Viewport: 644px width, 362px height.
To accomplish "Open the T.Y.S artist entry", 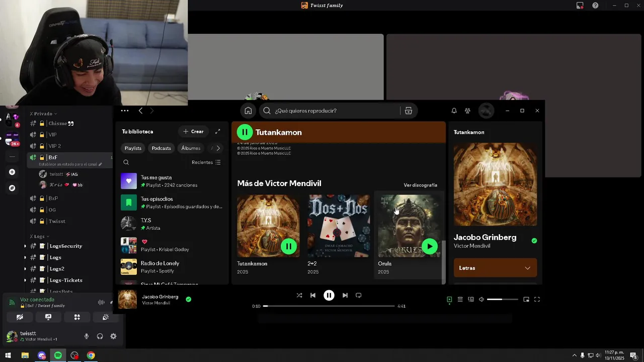I will click(x=171, y=224).
